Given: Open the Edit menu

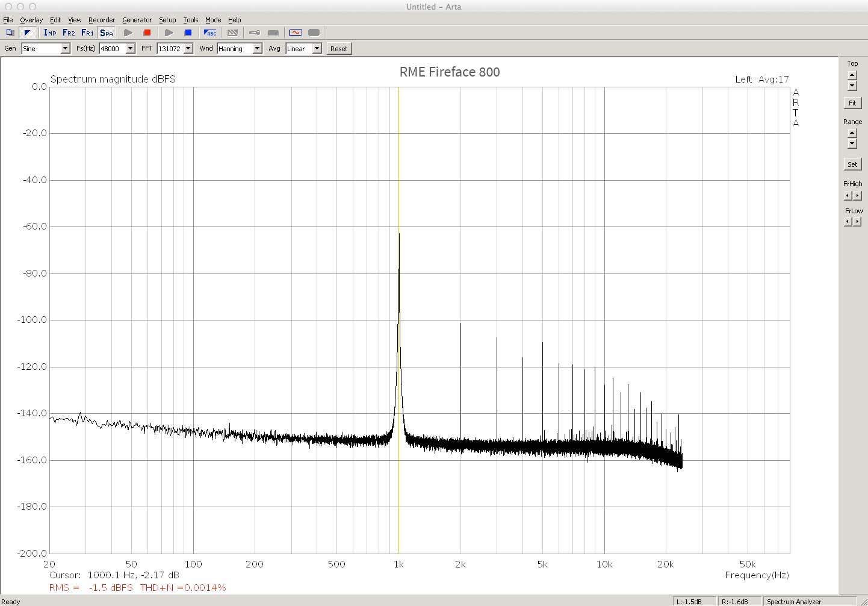Looking at the screenshot, I should pyautogui.click(x=55, y=20).
